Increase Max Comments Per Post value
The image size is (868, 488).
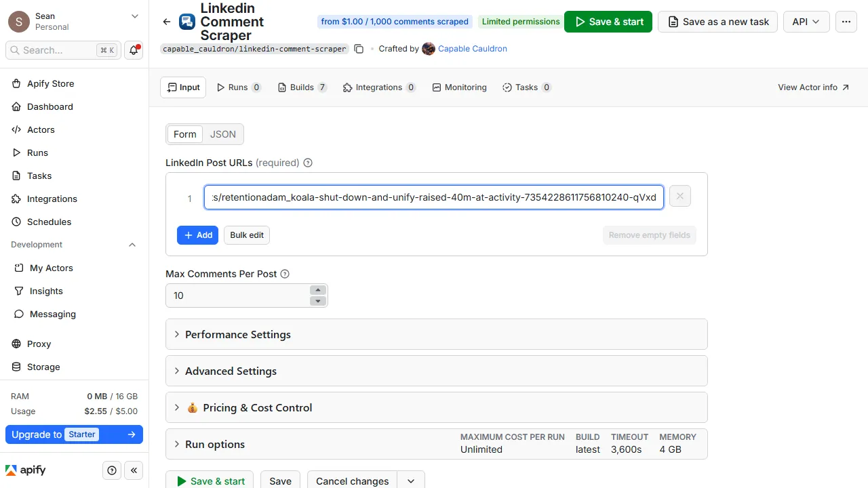[x=318, y=290]
